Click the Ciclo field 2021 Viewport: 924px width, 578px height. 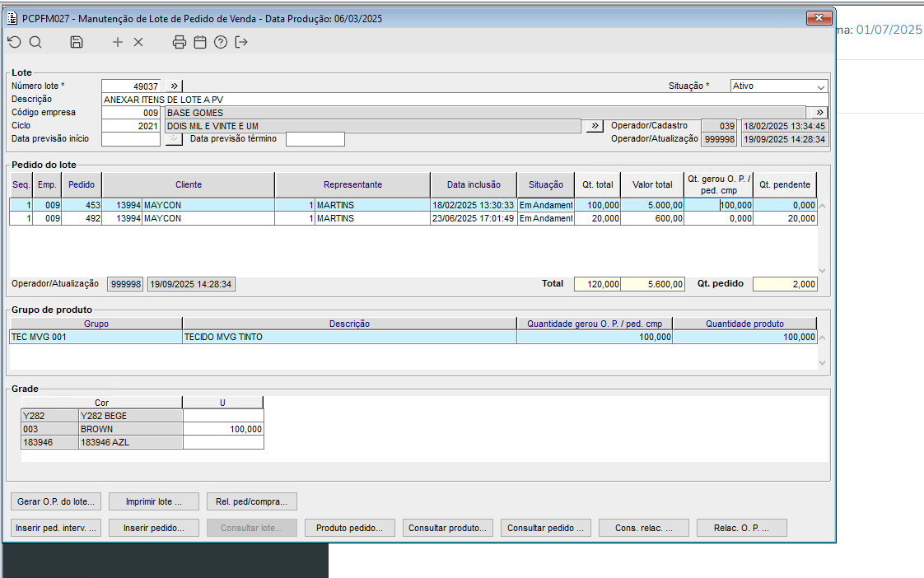point(131,126)
